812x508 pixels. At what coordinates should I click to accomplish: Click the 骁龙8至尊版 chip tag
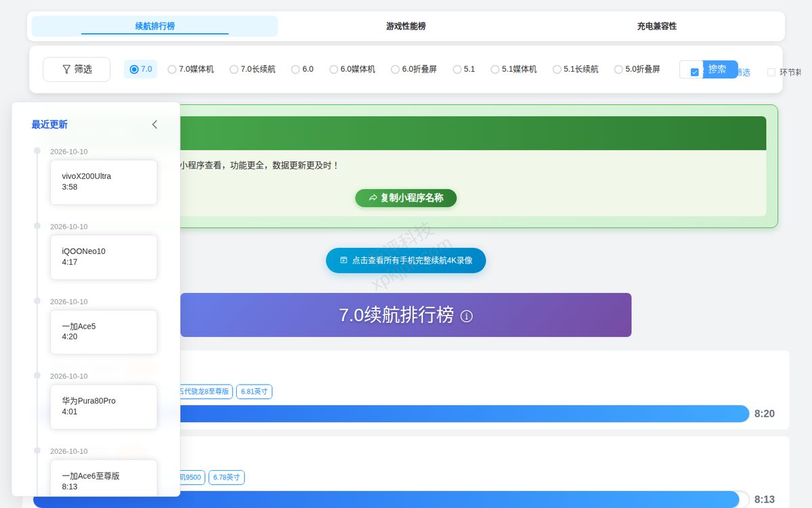206,391
